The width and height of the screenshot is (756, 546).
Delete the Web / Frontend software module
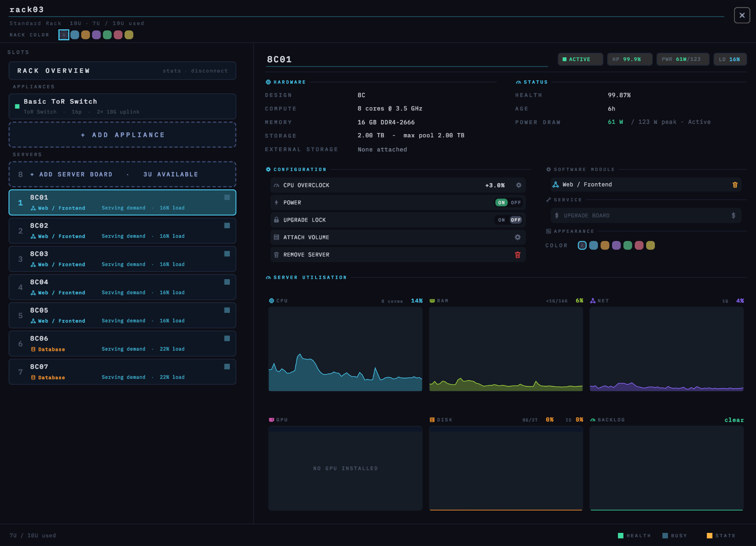coord(735,185)
